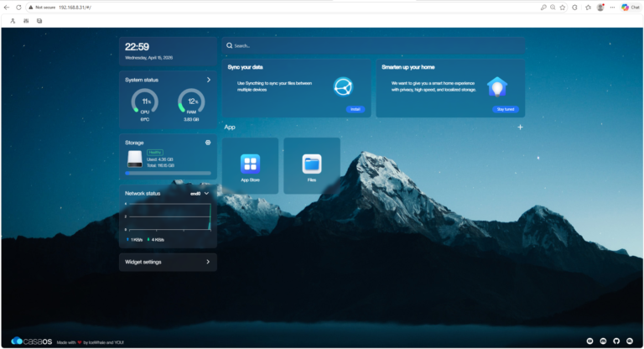Click the Syncthing sync icon

(342, 86)
